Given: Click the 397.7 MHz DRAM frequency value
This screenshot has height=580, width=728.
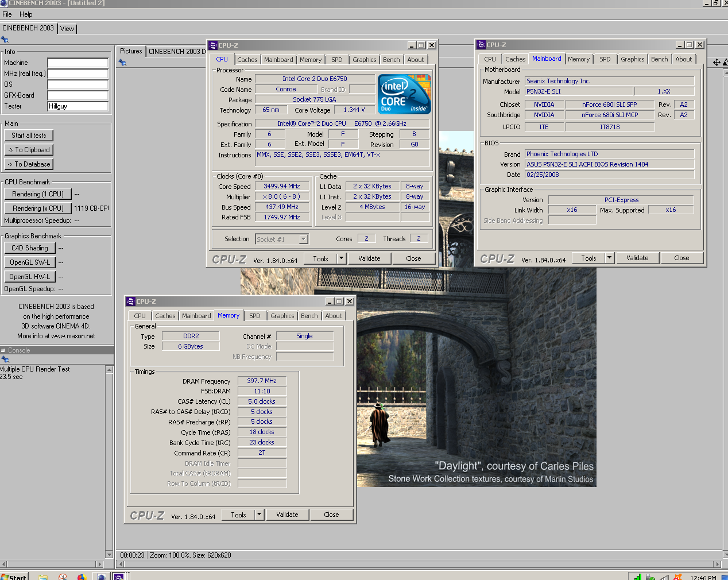Looking at the screenshot, I should 262,381.
